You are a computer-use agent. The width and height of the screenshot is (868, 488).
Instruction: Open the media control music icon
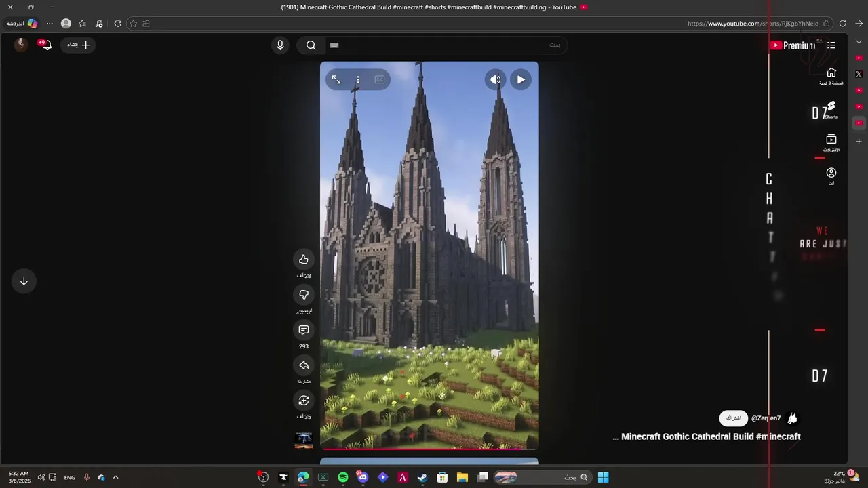pos(99,24)
